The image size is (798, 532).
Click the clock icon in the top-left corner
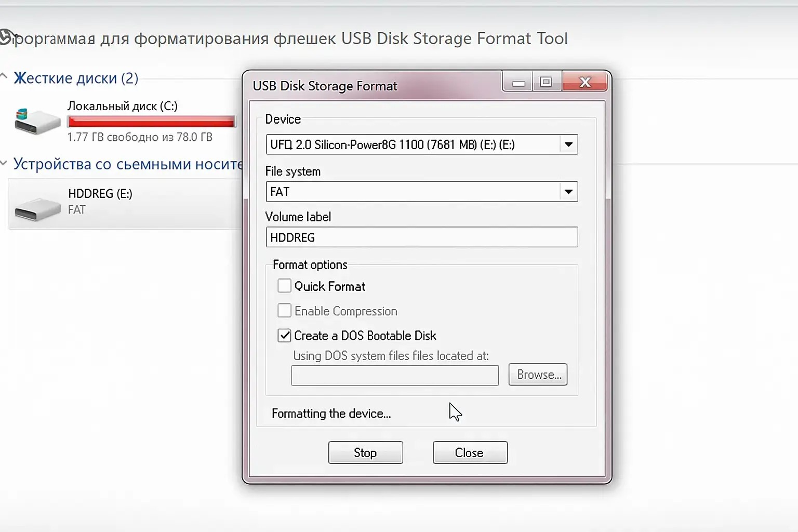click(5, 38)
